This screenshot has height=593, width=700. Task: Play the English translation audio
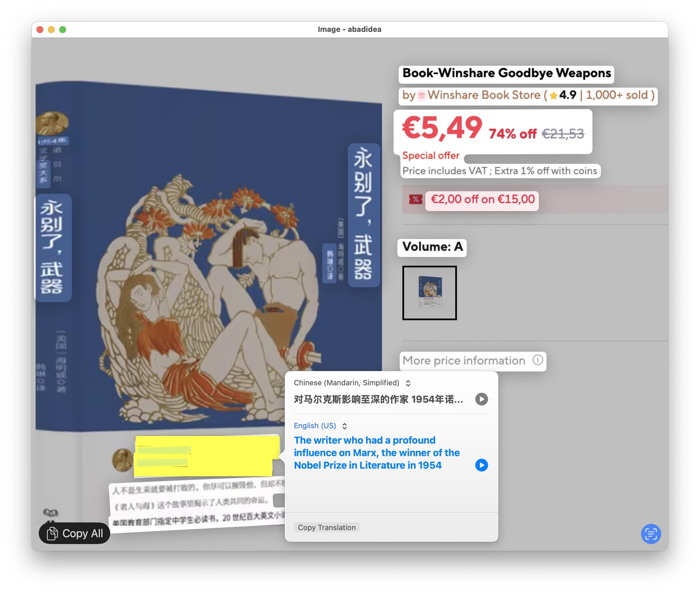481,465
